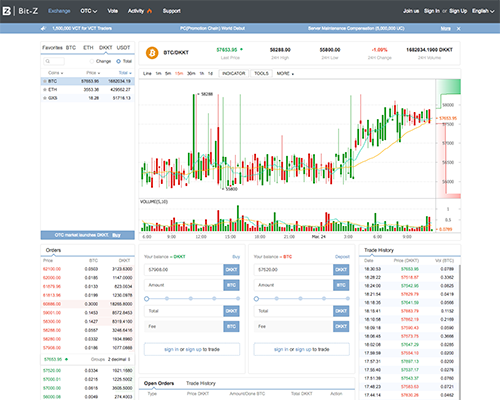Viewport: 500px width, 400px height.
Task: Open the Groups 2 decimal selector
Action: click(119, 359)
